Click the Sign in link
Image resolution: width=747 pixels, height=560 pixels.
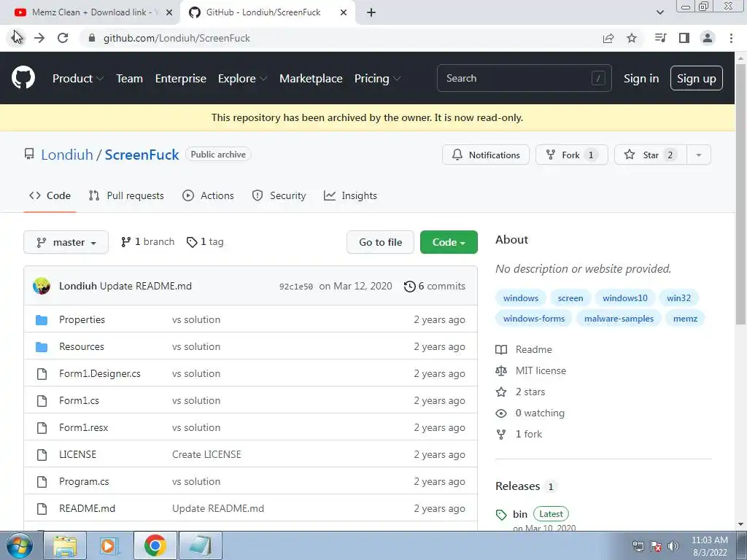pyautogui.click(x=641, y=79)
